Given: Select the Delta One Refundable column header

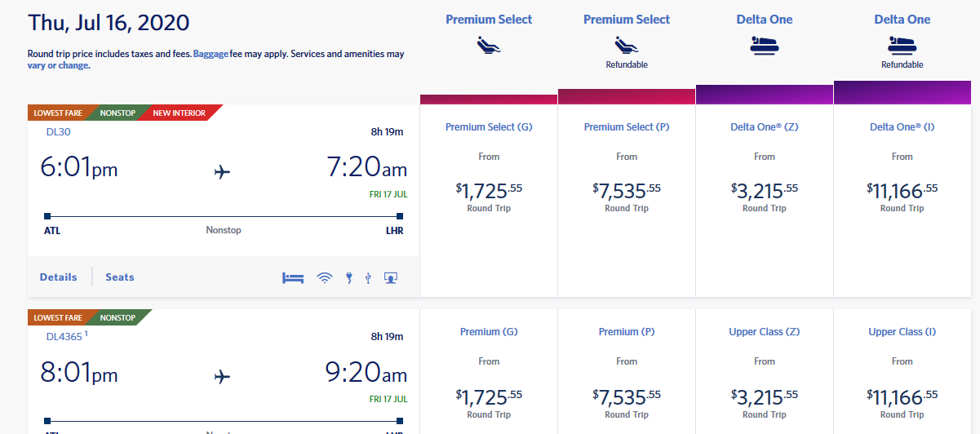Looking at the screenshot, I should click(902, 20).
